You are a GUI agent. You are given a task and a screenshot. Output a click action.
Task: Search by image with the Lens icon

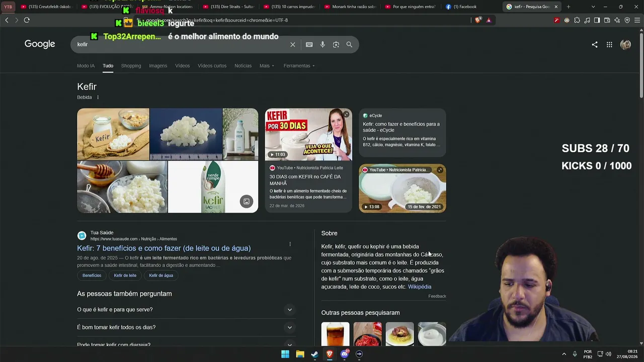(x=336, y=45)
